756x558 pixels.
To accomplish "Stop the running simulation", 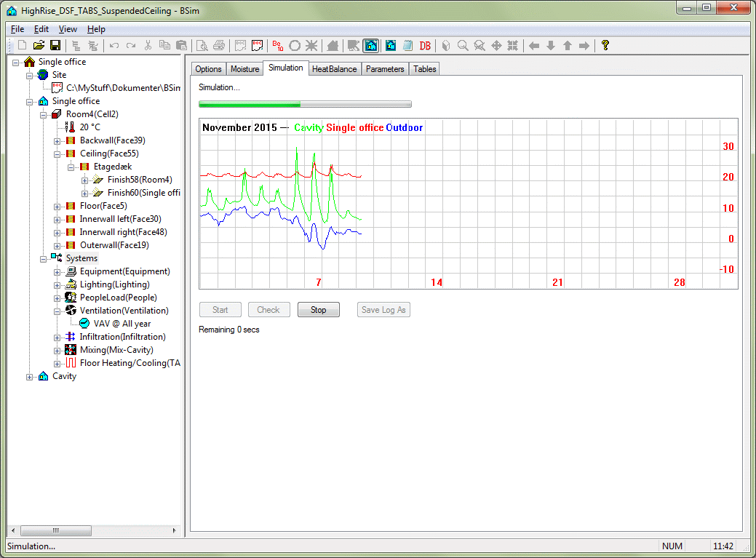I will (318, 310).
